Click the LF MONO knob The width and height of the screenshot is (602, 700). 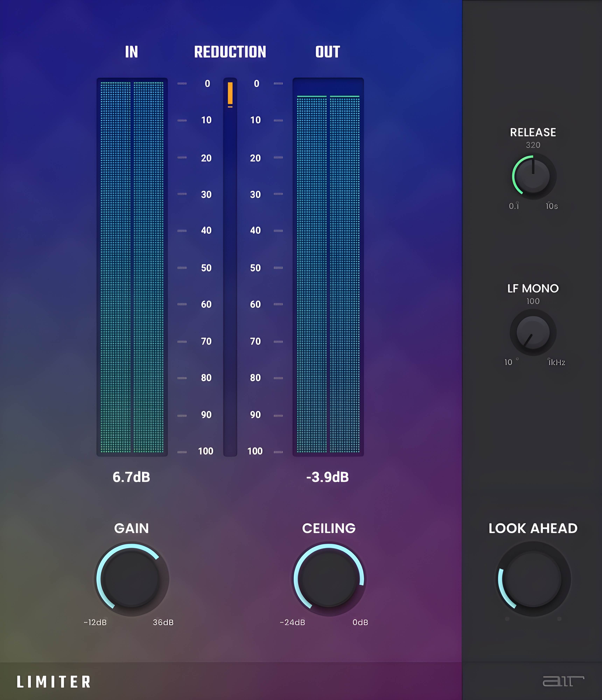point(533,332)
